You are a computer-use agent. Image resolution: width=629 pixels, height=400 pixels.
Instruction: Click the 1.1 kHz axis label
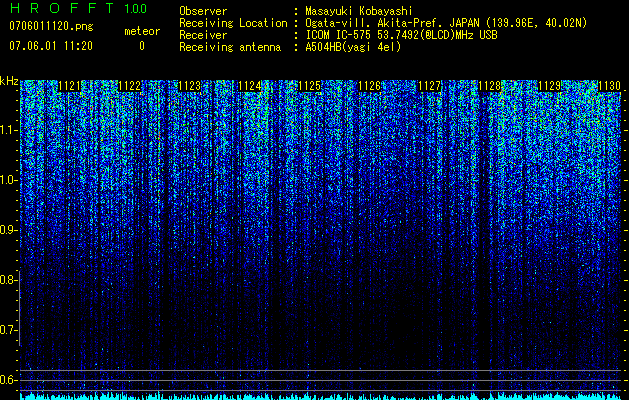(x=7, y=130)
